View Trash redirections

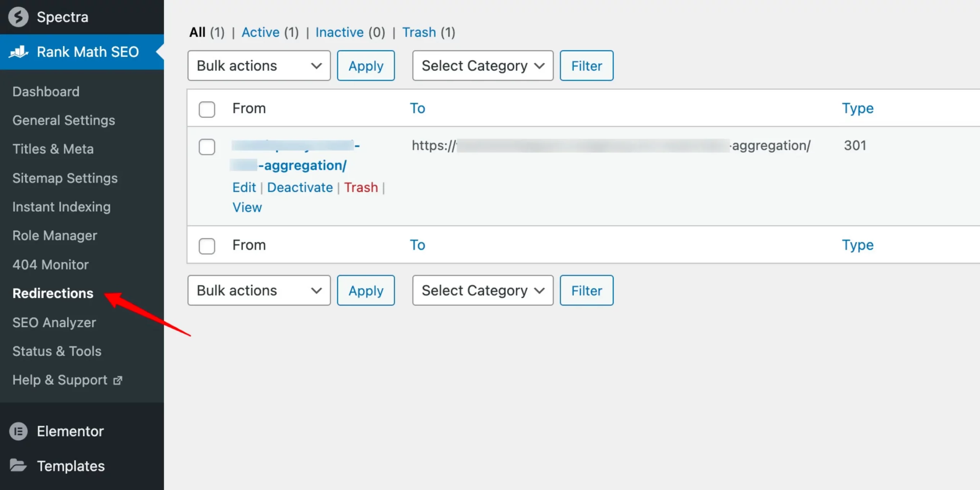point(419,32)
